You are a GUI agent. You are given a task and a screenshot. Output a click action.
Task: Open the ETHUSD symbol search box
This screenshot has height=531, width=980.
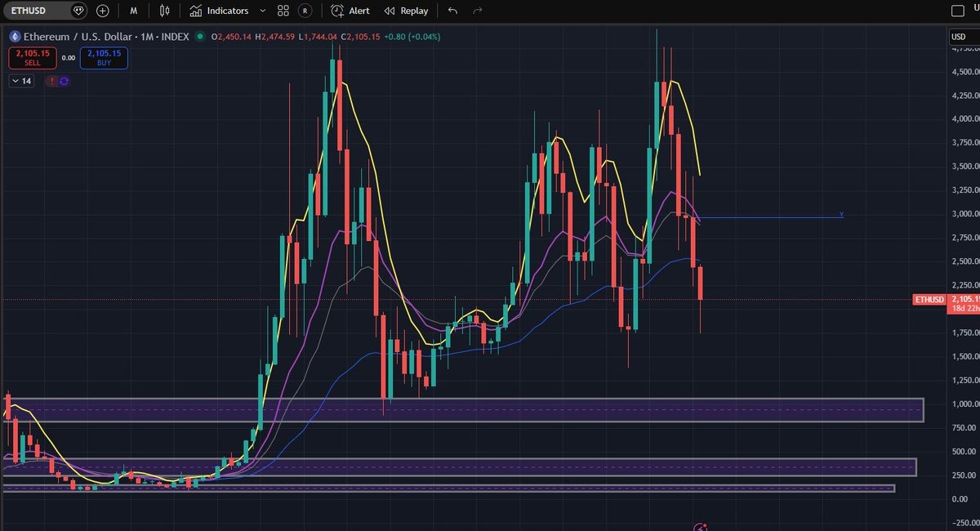coord(33,11)
